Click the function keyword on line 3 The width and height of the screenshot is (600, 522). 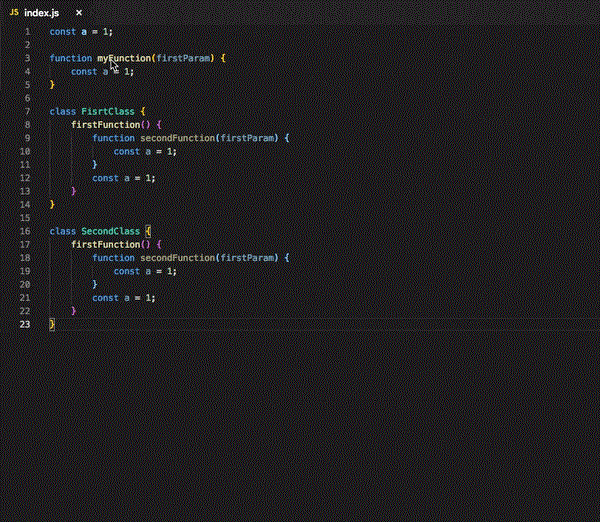pyautogui.click(x=71, y=58)
